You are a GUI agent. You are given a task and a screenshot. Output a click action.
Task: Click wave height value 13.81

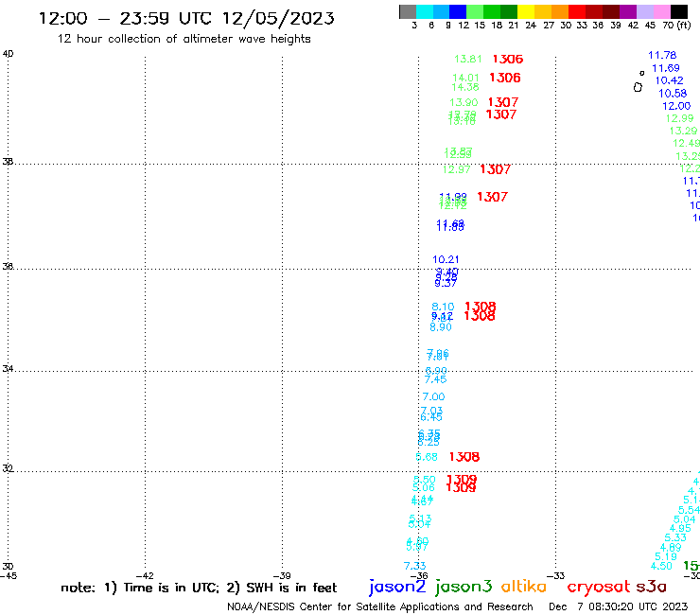pos(468,59)
